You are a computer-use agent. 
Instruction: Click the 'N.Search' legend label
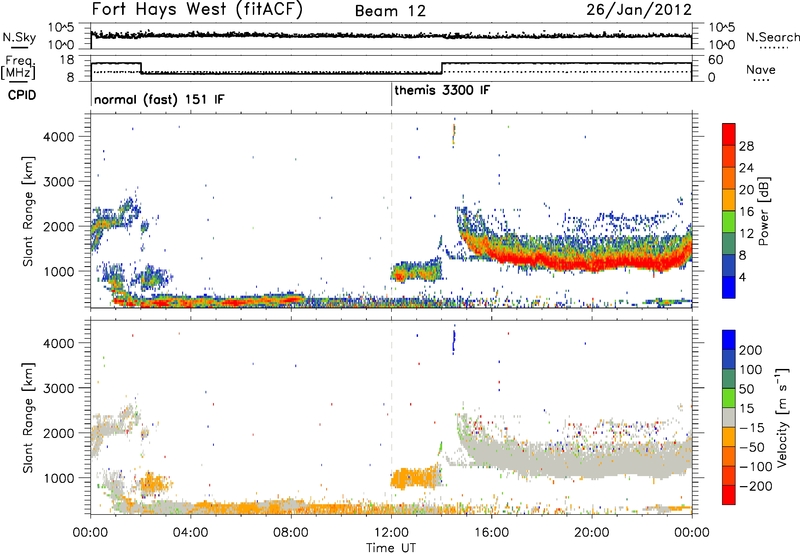pyautogui.click(x=772, y=37)
